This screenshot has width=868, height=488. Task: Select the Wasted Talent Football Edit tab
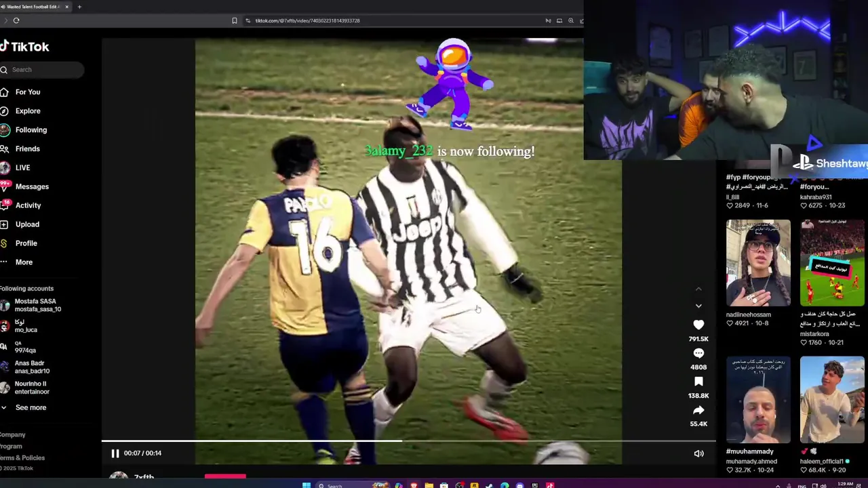point(34,7)
